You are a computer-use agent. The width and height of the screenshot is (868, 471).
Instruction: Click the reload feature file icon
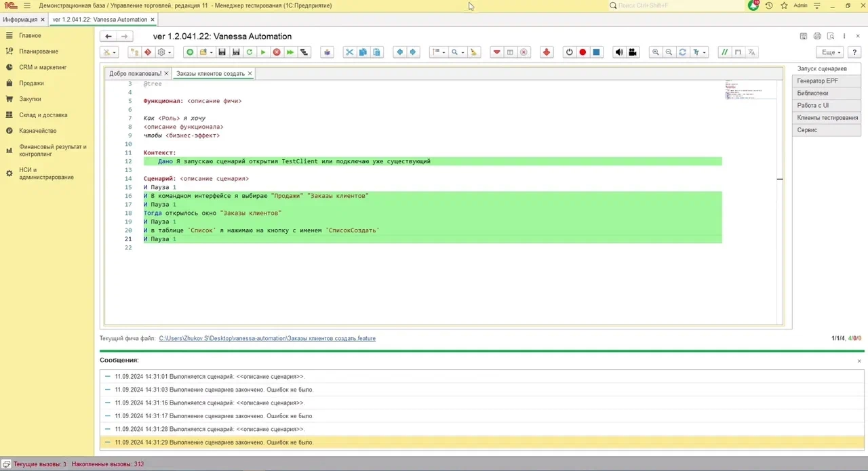tap(250, 52)
